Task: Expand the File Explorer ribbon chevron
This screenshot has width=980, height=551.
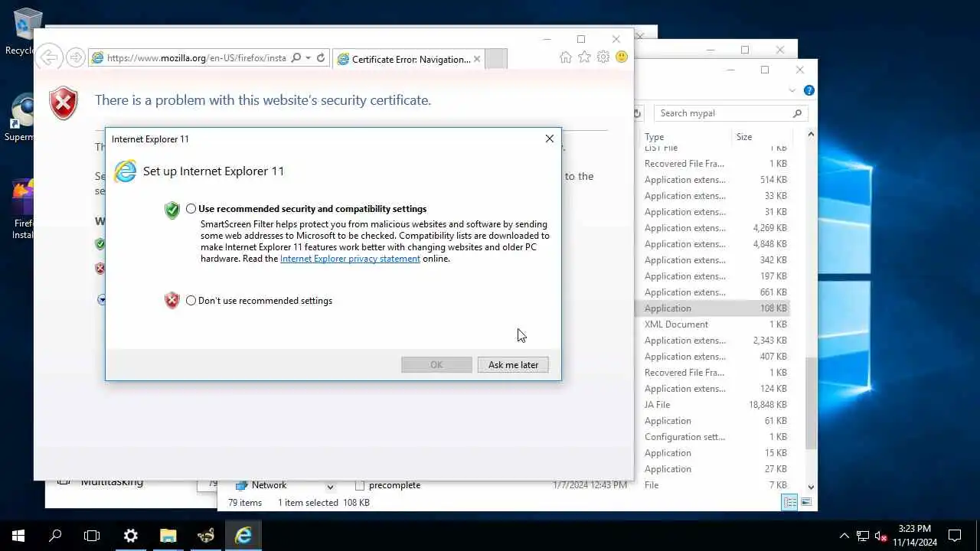Action: (792, 90)
